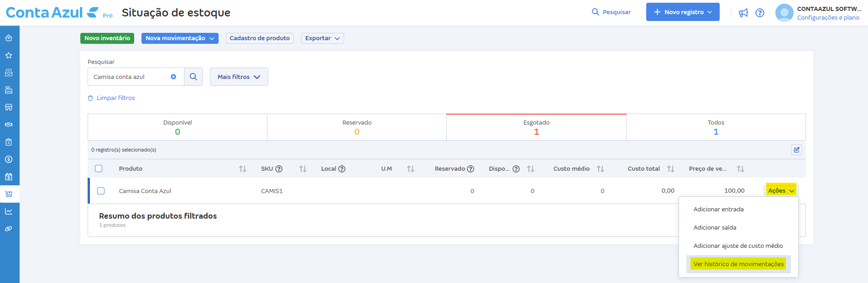Click the edit columns icon above table
Screen dimensions: 868x283
(796, 150)
